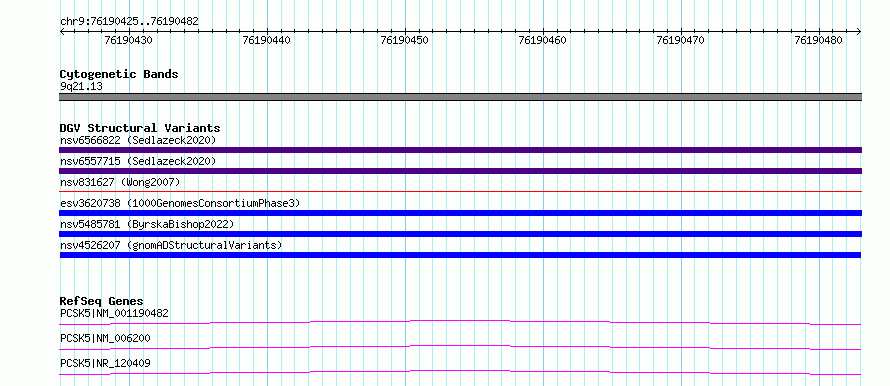The width and height of the screenshot is (890, 386).
Task: Click blue bar under nsv4526207
Action: (460, 255)
